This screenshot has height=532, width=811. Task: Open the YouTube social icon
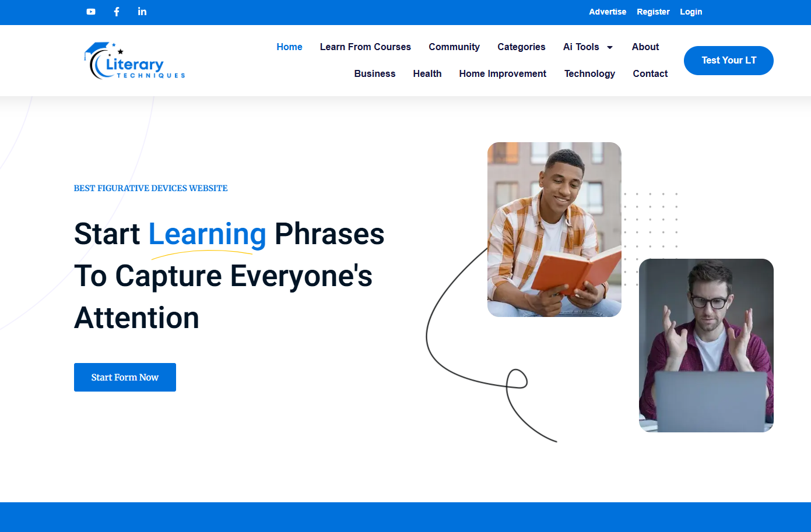[91, 12]
